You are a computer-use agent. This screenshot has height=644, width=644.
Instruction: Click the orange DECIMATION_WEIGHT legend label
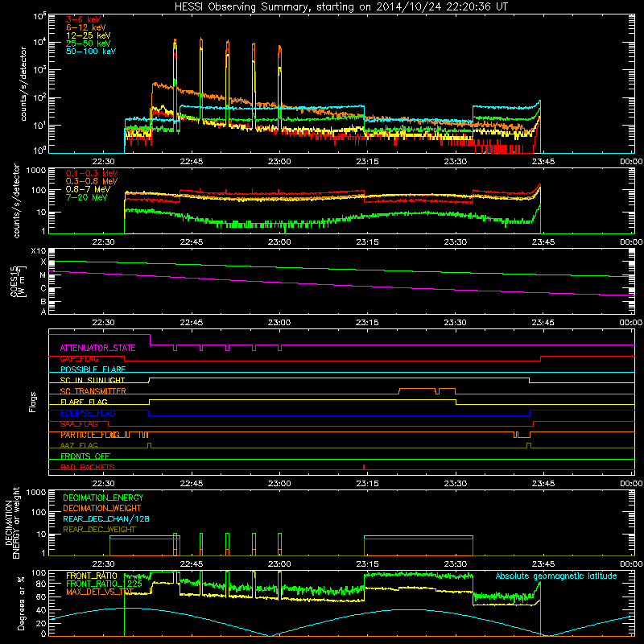pos(102,508)
